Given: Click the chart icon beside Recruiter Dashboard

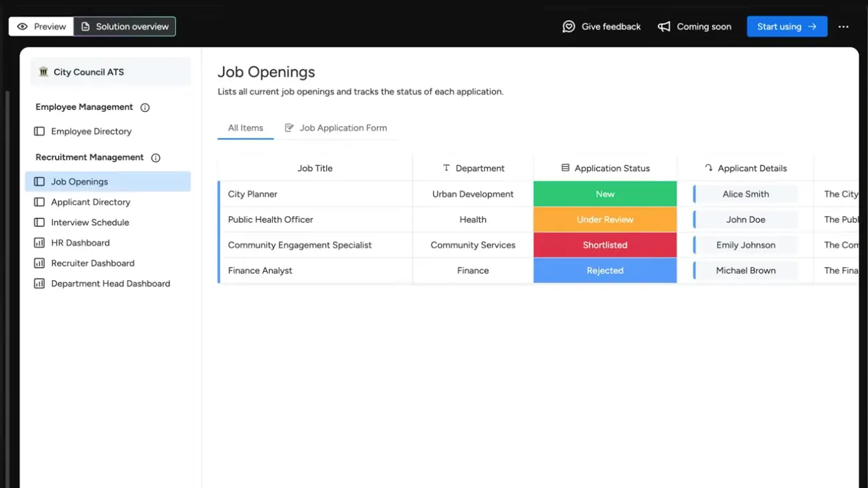Looking at the screenshot, I should (x=39, y=263).
